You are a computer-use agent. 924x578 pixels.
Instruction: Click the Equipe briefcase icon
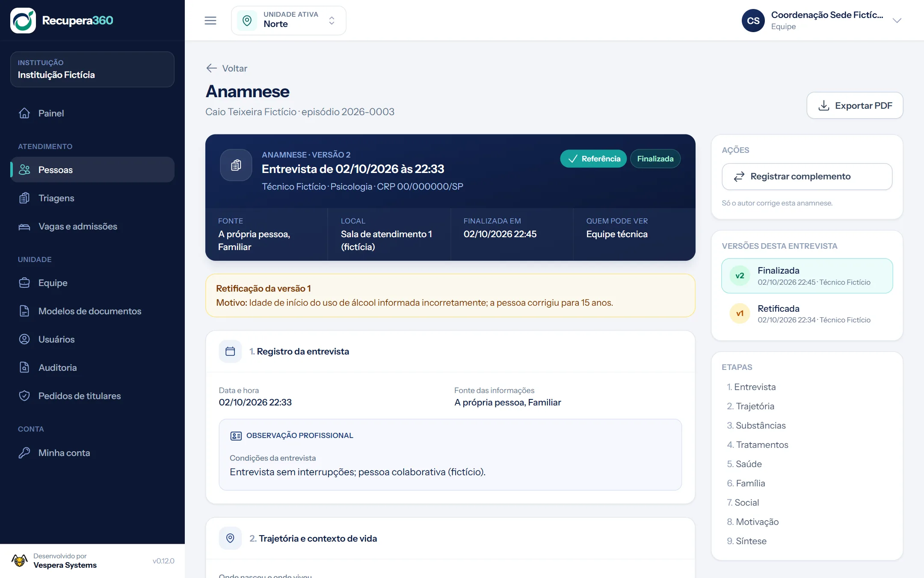click(24, 283)
